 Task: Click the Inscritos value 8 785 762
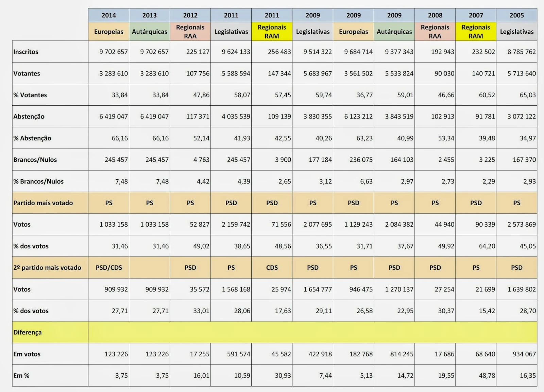(x=522, y=52)
